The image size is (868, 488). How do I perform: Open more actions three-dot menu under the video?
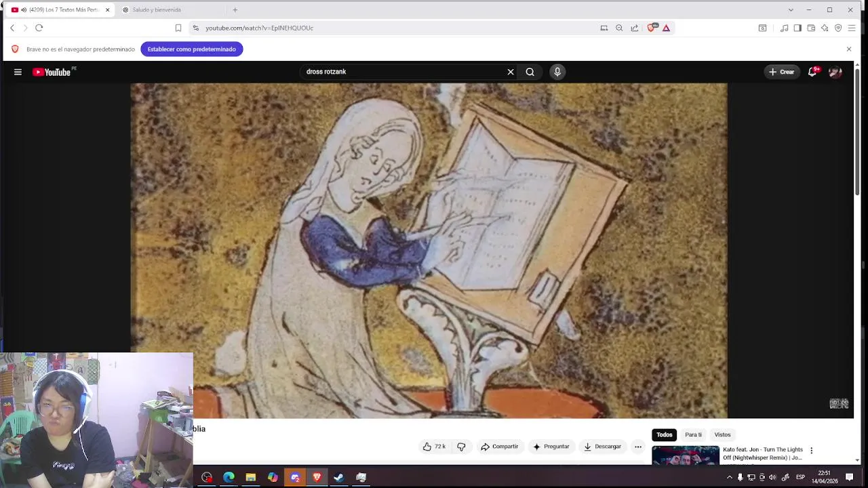(638, 447)
